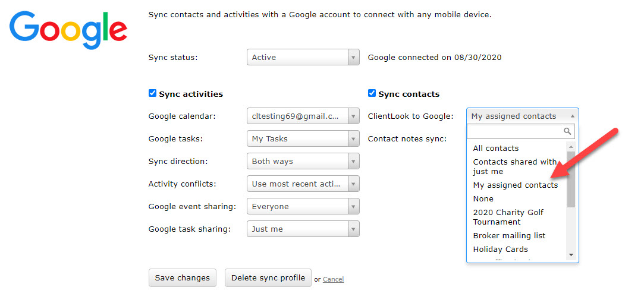Click the dropdown list scroll up arrow
The image size is (644, 303).
click(570, 146)
